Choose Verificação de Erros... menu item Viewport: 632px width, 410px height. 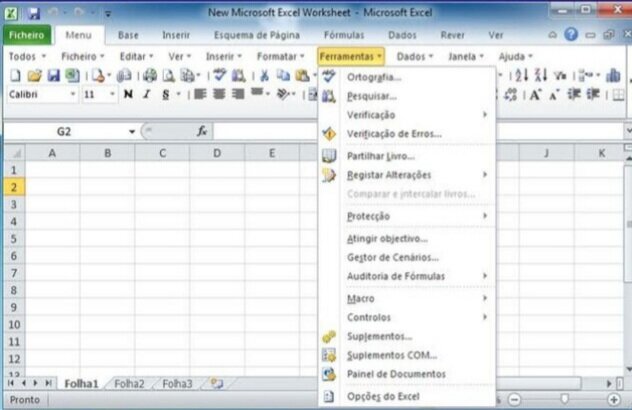tap(407, 134)
